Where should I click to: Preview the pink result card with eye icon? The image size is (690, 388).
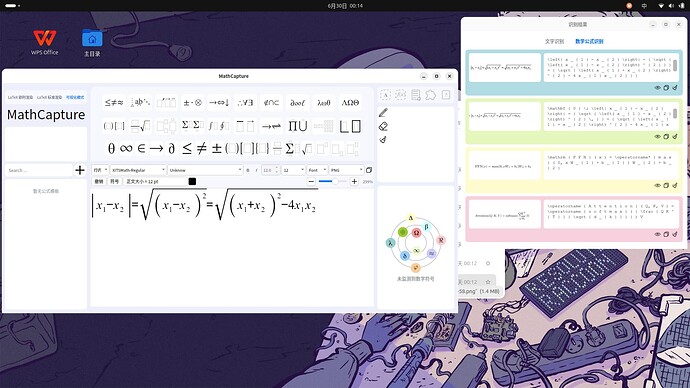[x=657, y=234]
